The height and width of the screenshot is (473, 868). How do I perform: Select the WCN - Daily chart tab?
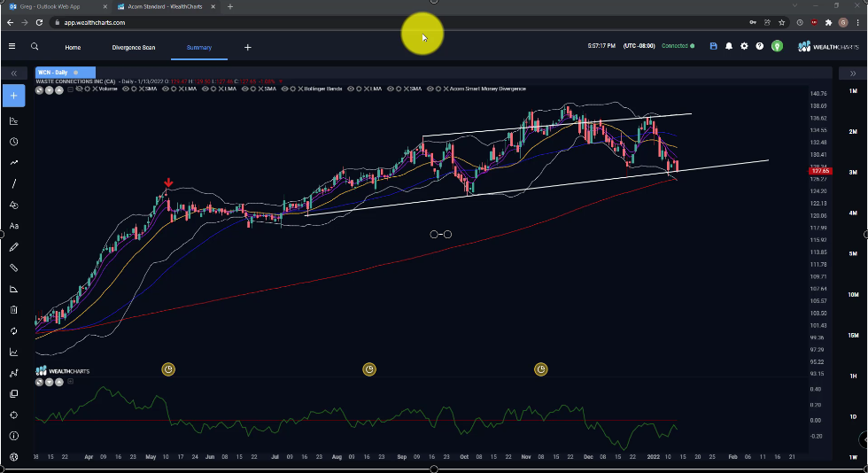(x=66, y=73)
